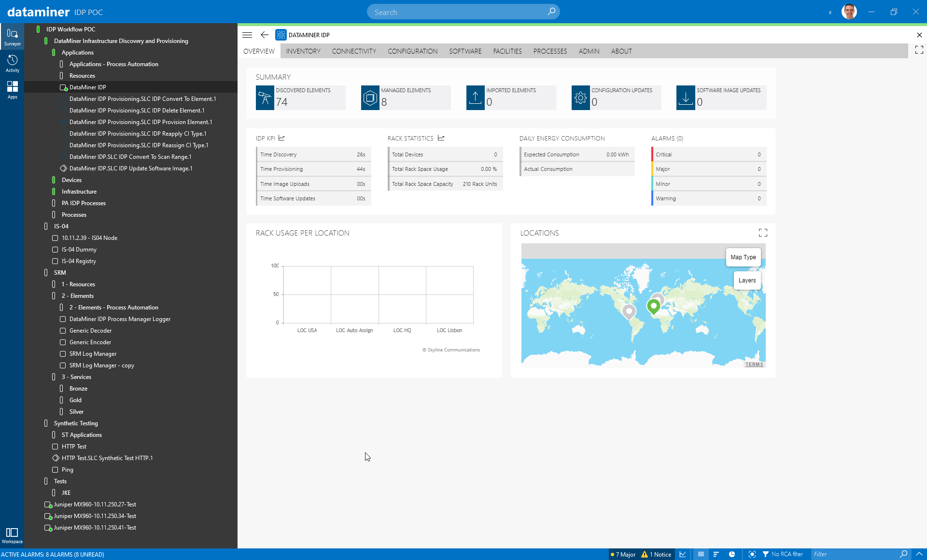The width and height of the screenshot is (927, 560).
Task: Switch to the Facilities tab
Action: (507, 51)
